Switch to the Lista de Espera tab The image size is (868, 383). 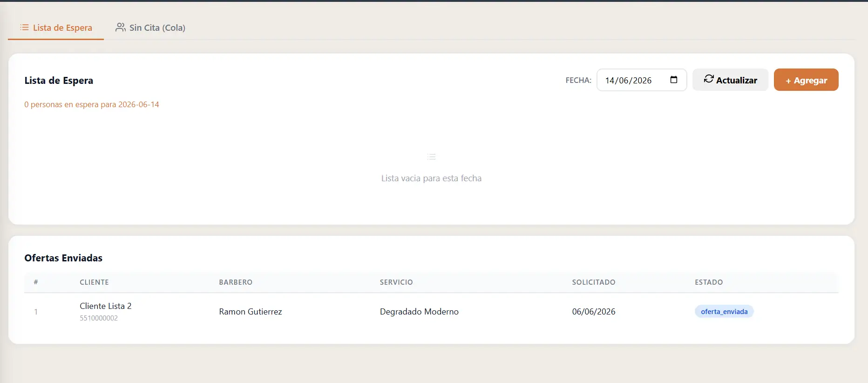(x=56, y=27)
